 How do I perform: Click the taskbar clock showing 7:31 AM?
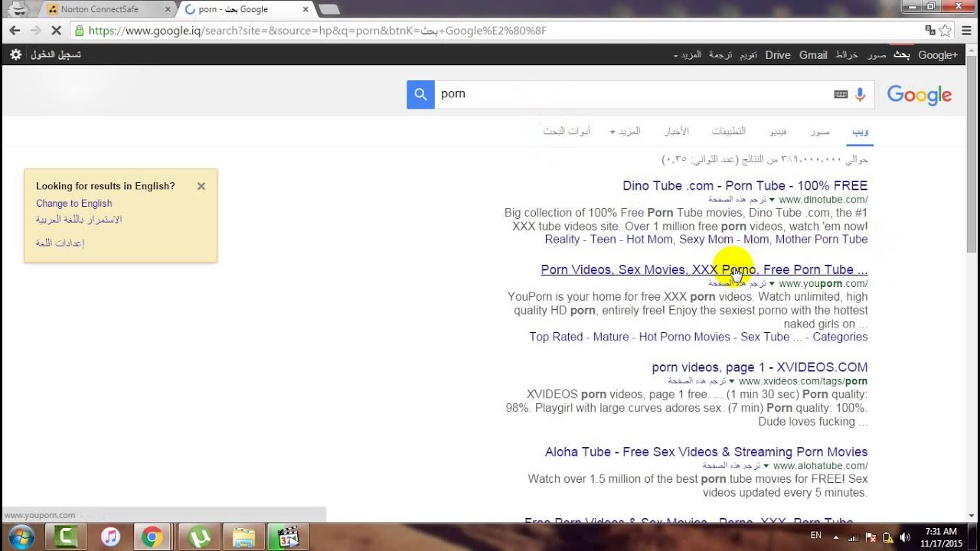coord(942,537)
